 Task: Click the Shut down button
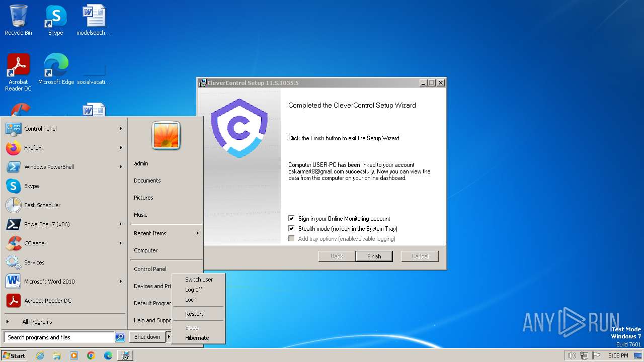[147, 337]
